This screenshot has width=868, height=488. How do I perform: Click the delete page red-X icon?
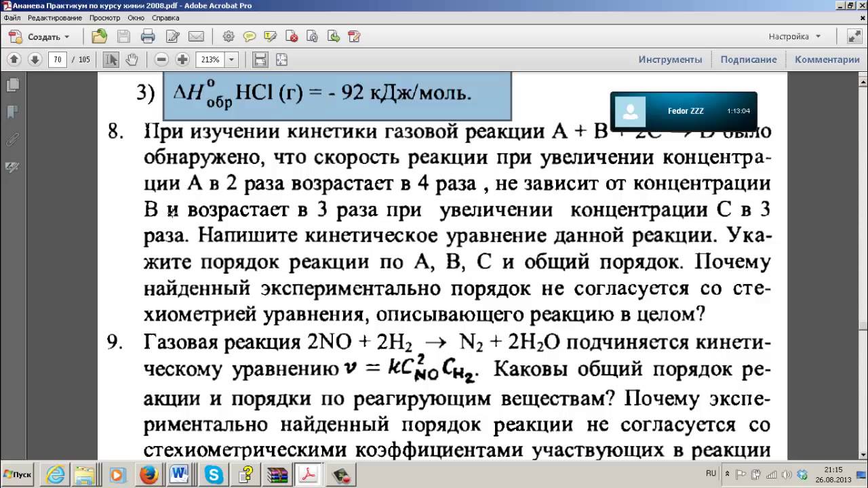[x=292, y=37]
